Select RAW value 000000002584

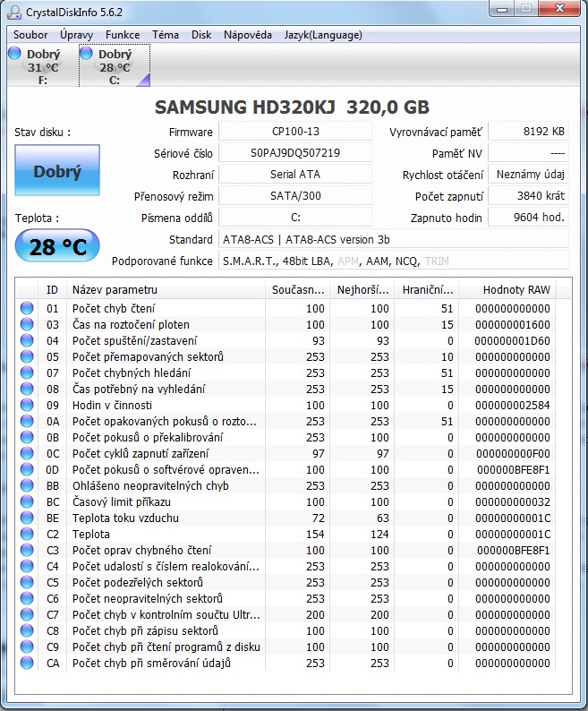pos(512,405)
